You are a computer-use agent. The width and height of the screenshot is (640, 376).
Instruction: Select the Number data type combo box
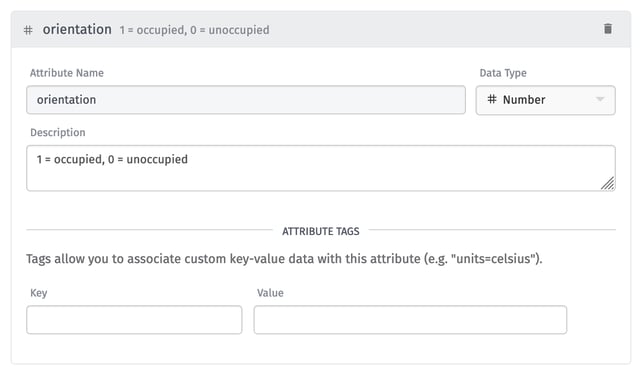[x=545, y=100]
